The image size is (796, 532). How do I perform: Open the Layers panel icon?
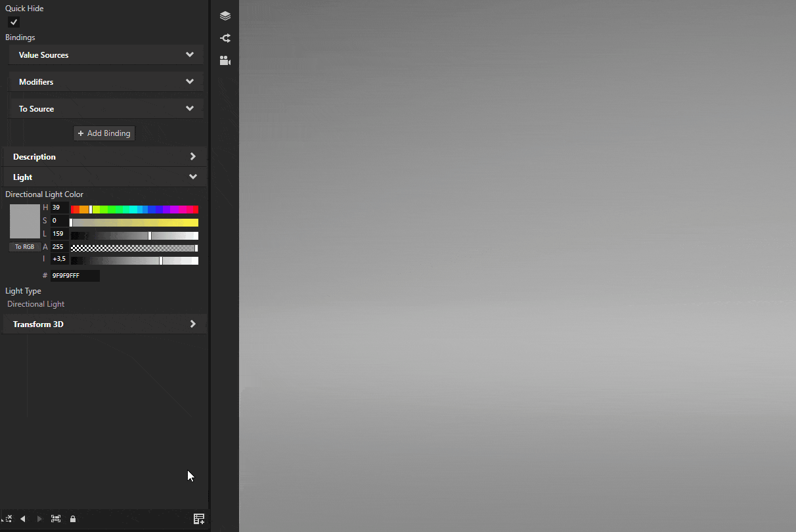pos(225,15)
